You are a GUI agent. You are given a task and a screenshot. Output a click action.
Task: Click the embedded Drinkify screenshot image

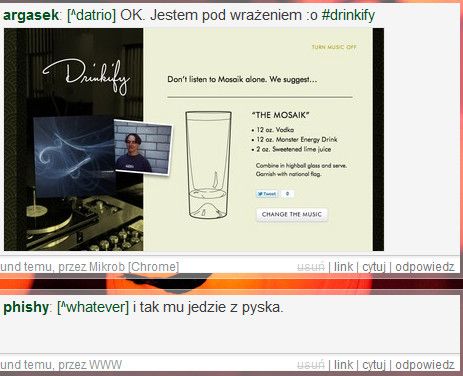(x=194, y=139)
